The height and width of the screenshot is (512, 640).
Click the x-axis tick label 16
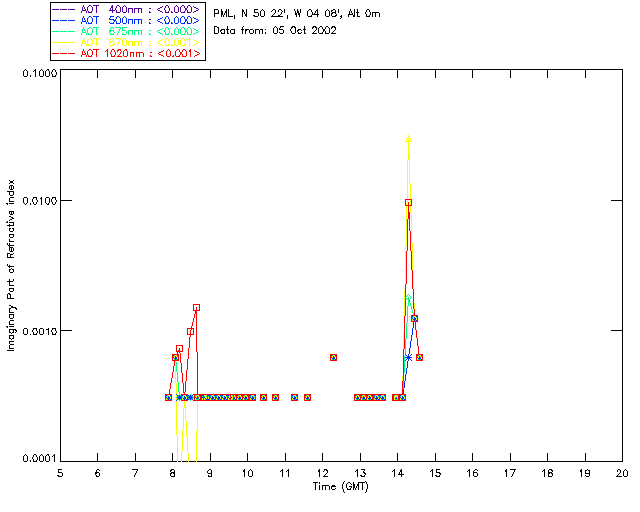tap(473, 473)
